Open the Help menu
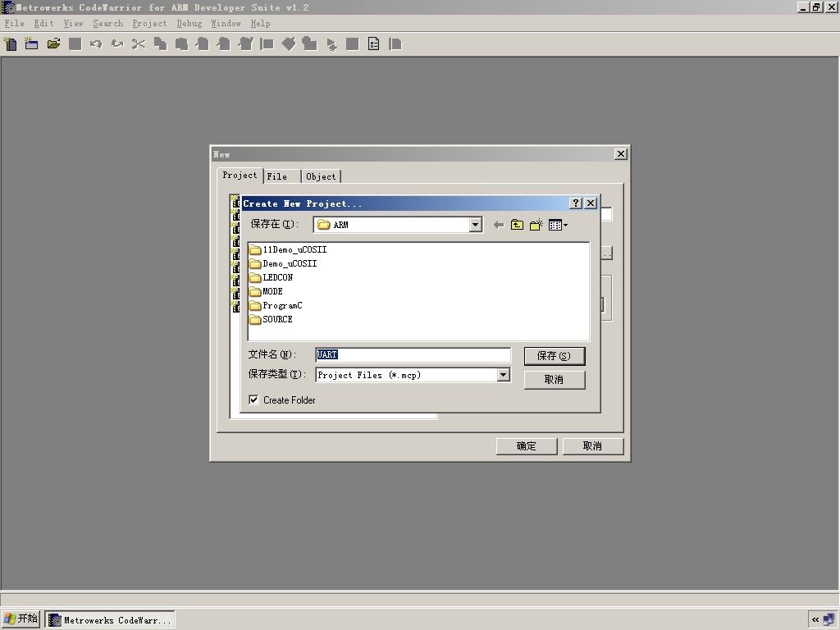Screen dimensions: 840x630 coord(260,23)
